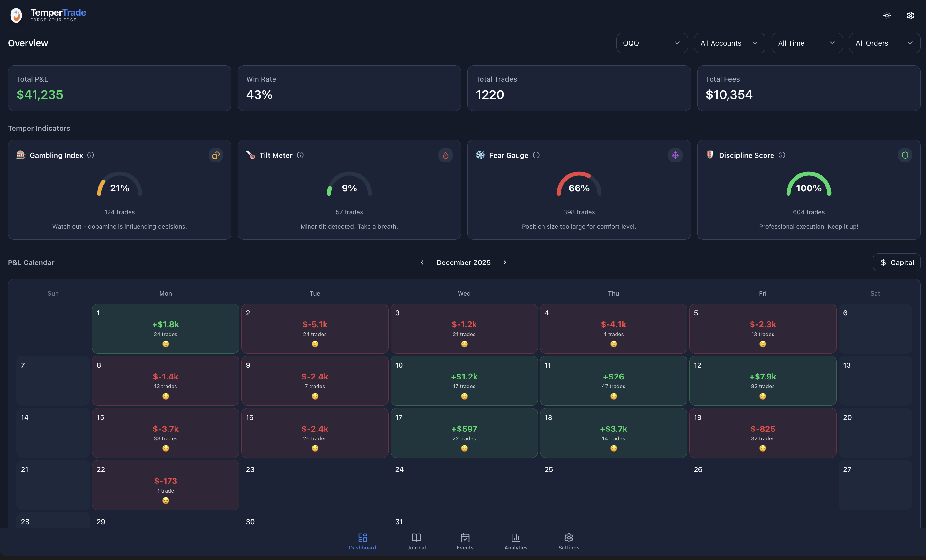Open the Journal section
Screen dimensions: 926x560
tap(416, 541)
